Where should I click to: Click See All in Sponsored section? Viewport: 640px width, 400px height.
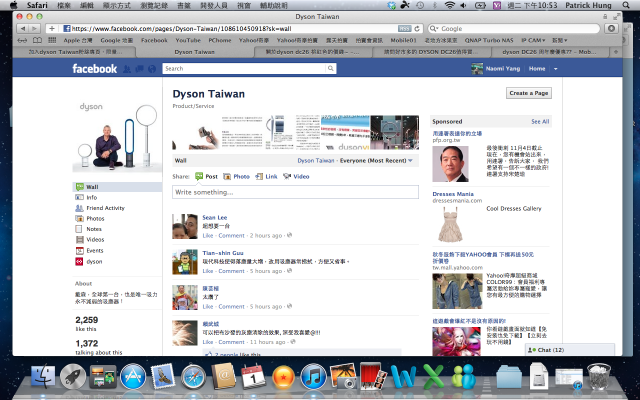click(x=540, y=122)
